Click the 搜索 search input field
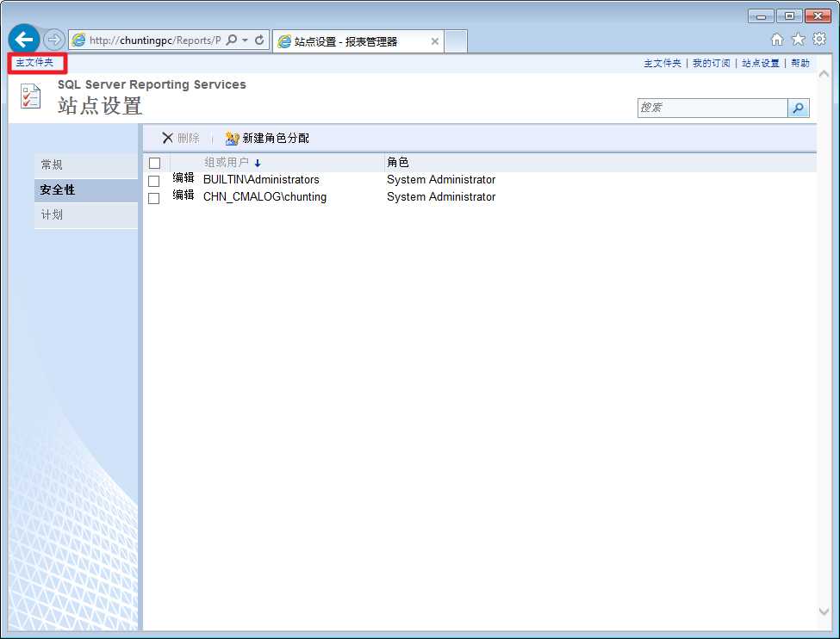Screen dimensions: 840x639 tap(712, 108)
